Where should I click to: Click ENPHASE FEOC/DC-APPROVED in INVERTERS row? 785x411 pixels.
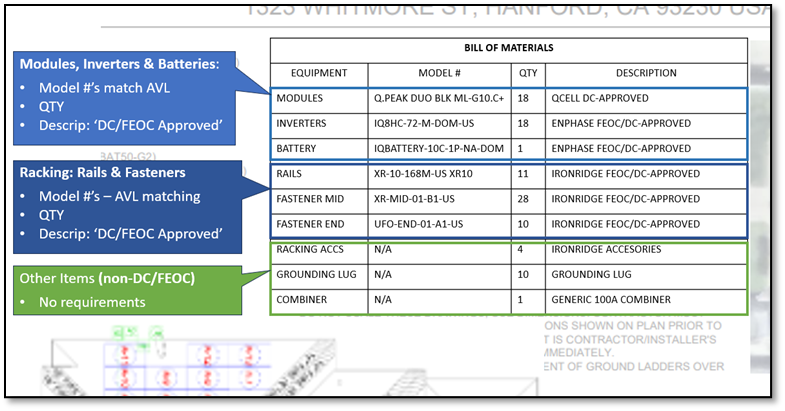[x=621, y=123]
